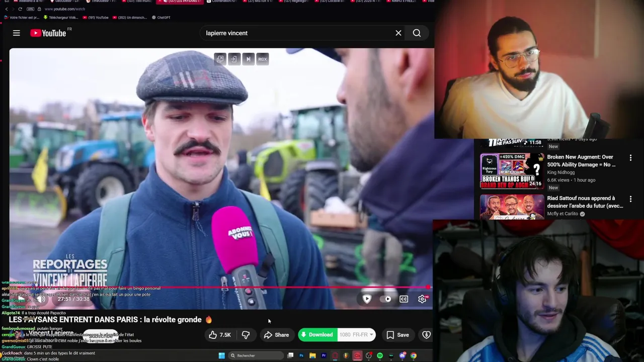The image size is (644, 362).
Task: Open Task View from the taskbar
Action: [x=290, y=355]
